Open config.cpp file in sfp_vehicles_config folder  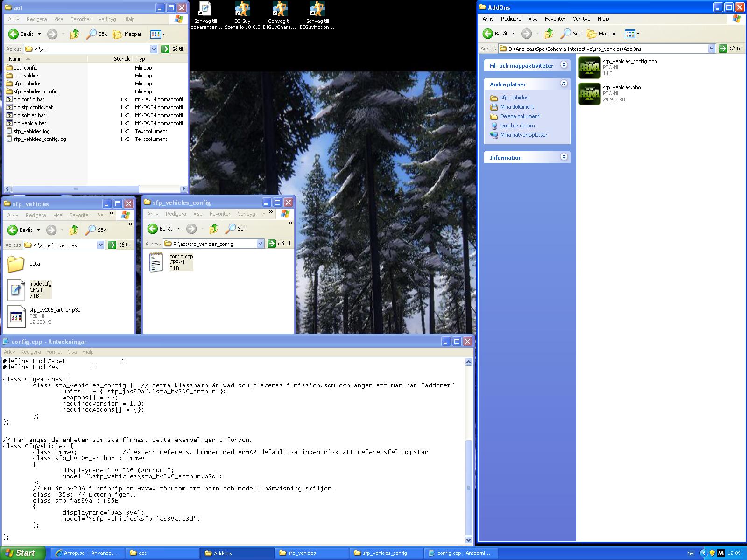pos(156,262)
